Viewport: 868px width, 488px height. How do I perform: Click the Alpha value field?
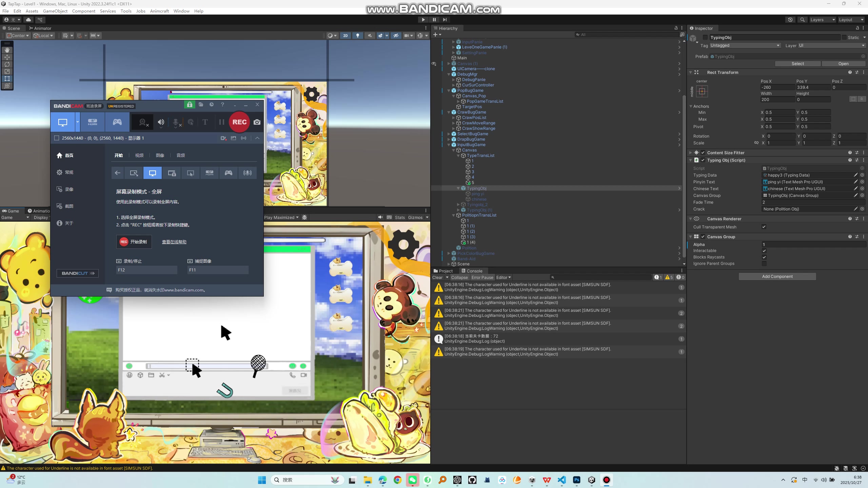point(813,244)
